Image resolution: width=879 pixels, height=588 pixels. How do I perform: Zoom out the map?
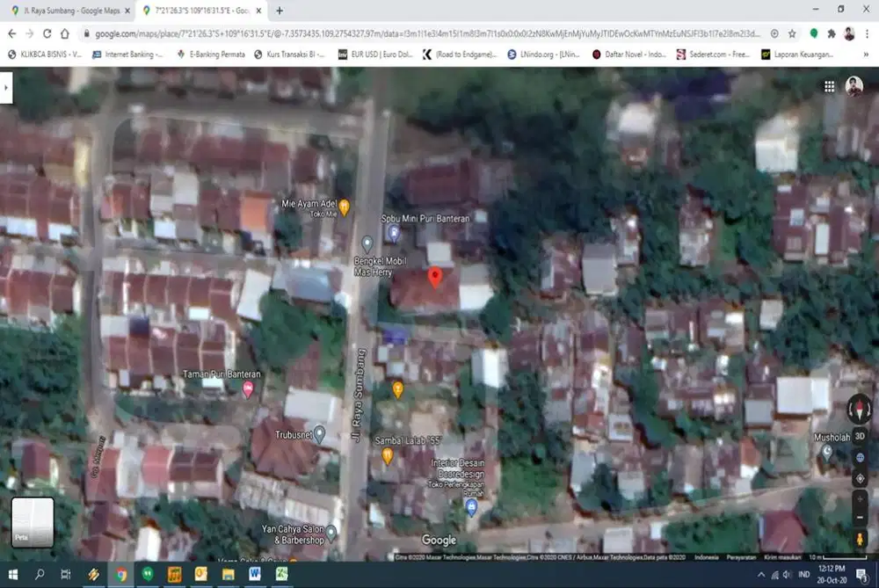pos(860,518)
